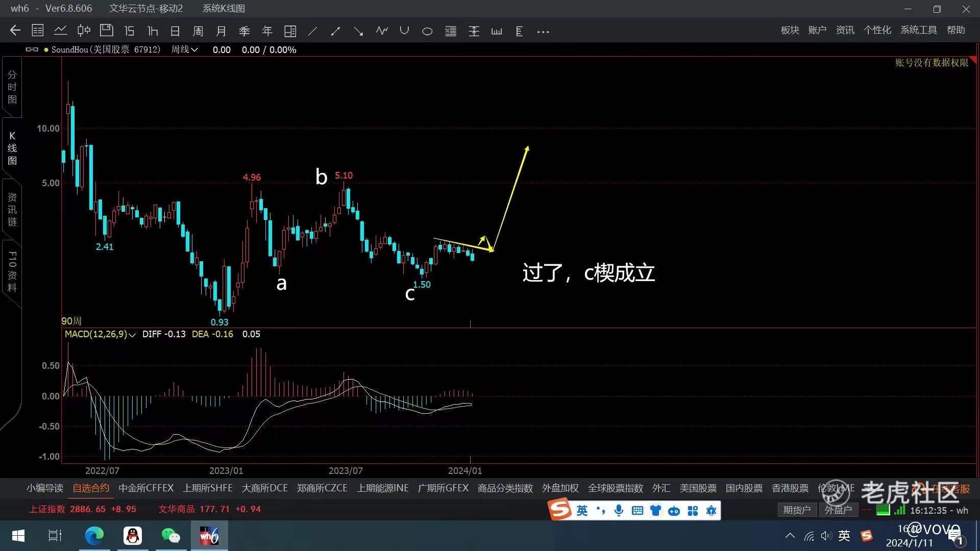Click the 外盘户 account button
980x551 pixels.
(838, 510)
